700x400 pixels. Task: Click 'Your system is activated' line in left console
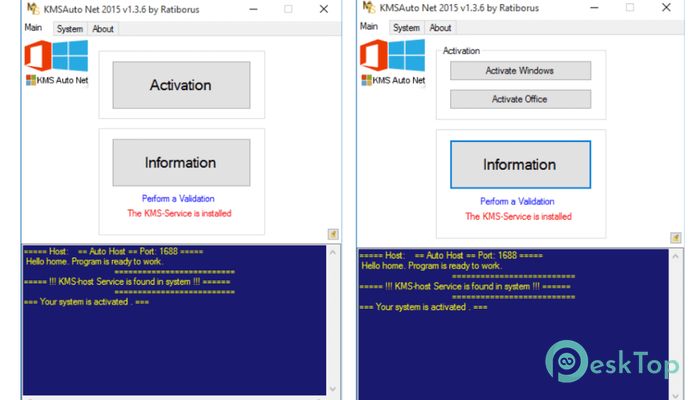click(x=87, y=302)
